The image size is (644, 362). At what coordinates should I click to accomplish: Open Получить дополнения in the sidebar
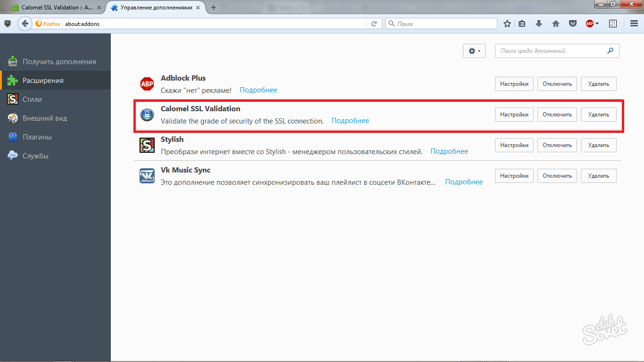coord(59,62)
